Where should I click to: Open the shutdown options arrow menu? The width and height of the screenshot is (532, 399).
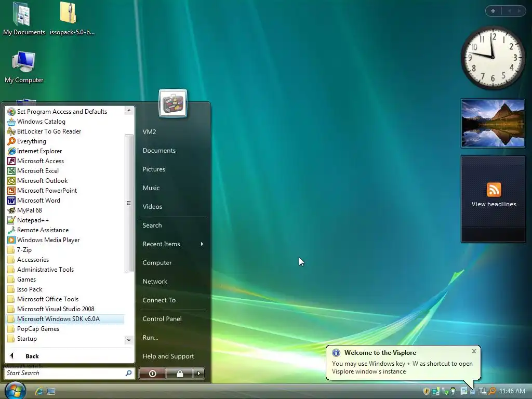pos(199,374)
